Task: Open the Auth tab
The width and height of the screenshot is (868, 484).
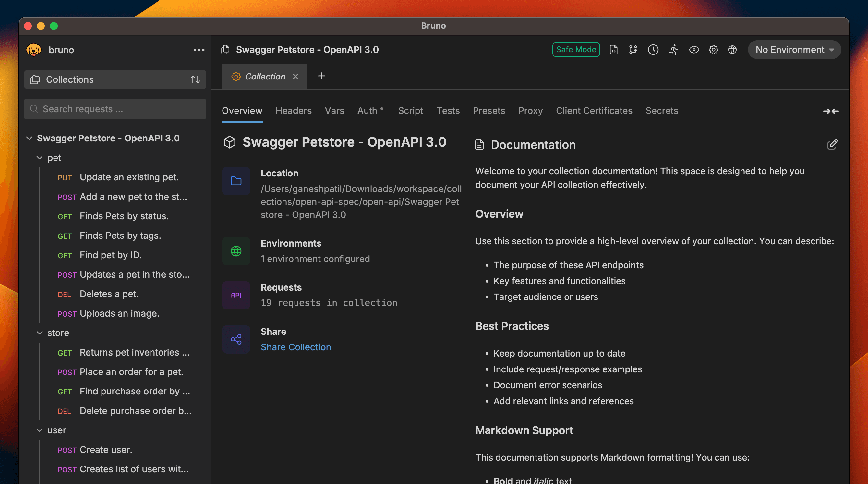Action: coord(367,111)
